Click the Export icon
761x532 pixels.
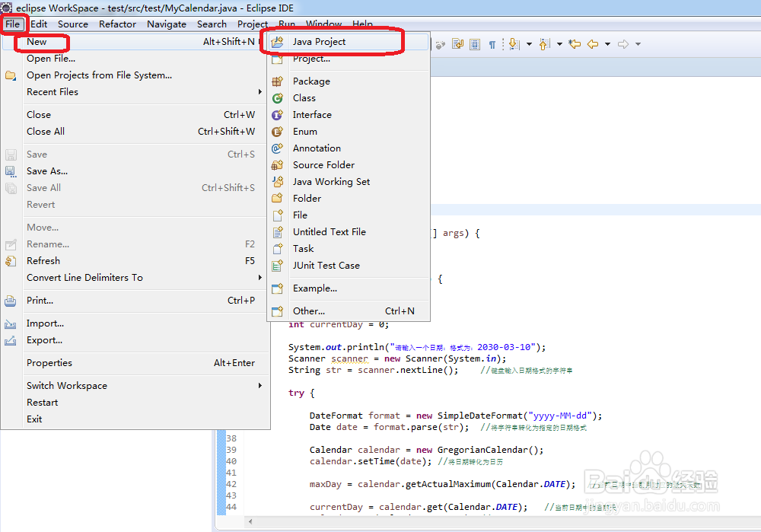tap(10, 341)
